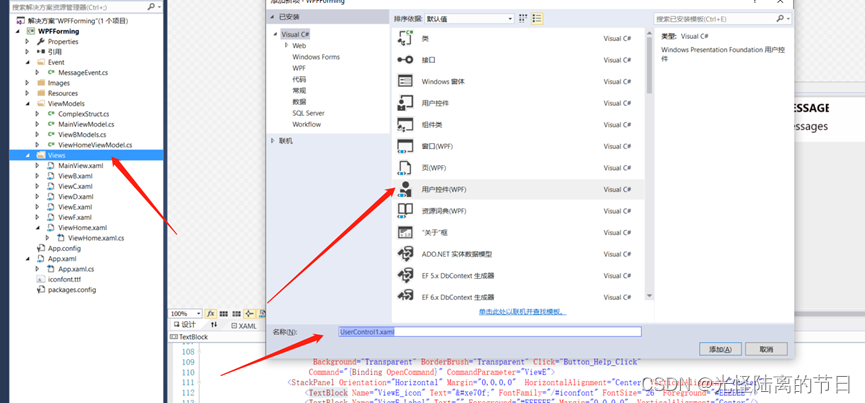The height and width of the screenshot is (403, 865).
Task: Collapse the ViewHome.xaml node
Action: pyautogui.click(x=37, y=228)
